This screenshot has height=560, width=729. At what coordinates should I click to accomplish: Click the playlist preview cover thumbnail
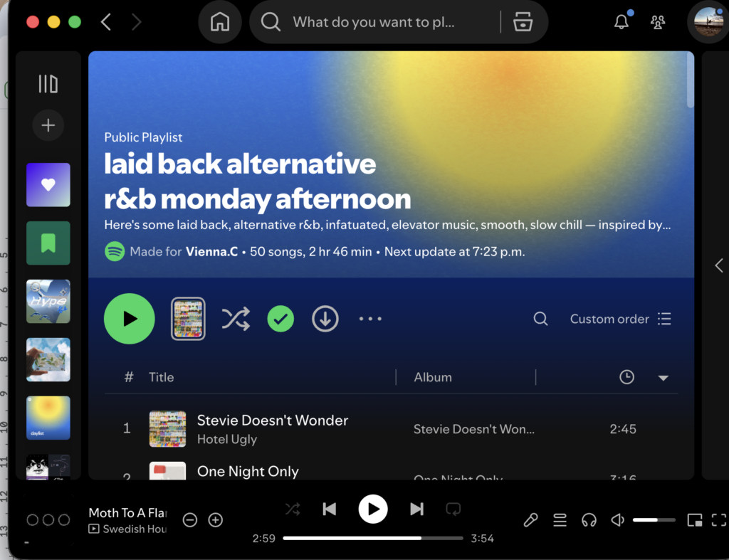pyautogui.click(x=188, y=319)
